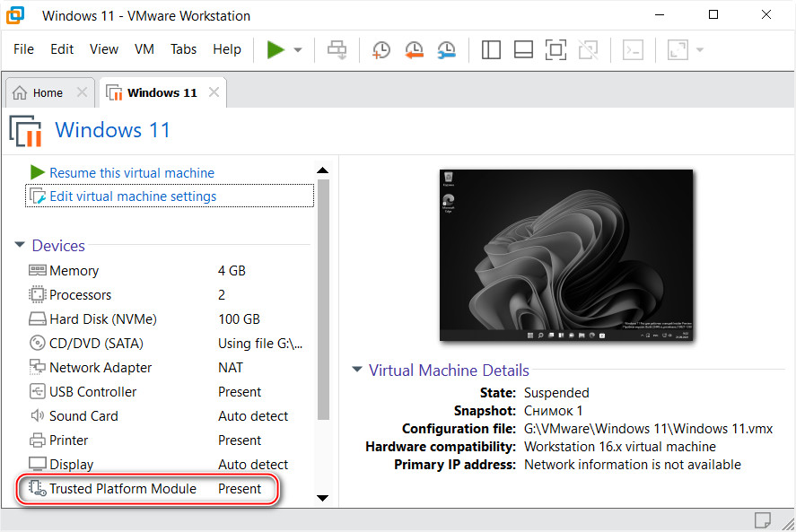
Task: Toggle the thumbnail bar view icon
Action: (x=523, y=49)
